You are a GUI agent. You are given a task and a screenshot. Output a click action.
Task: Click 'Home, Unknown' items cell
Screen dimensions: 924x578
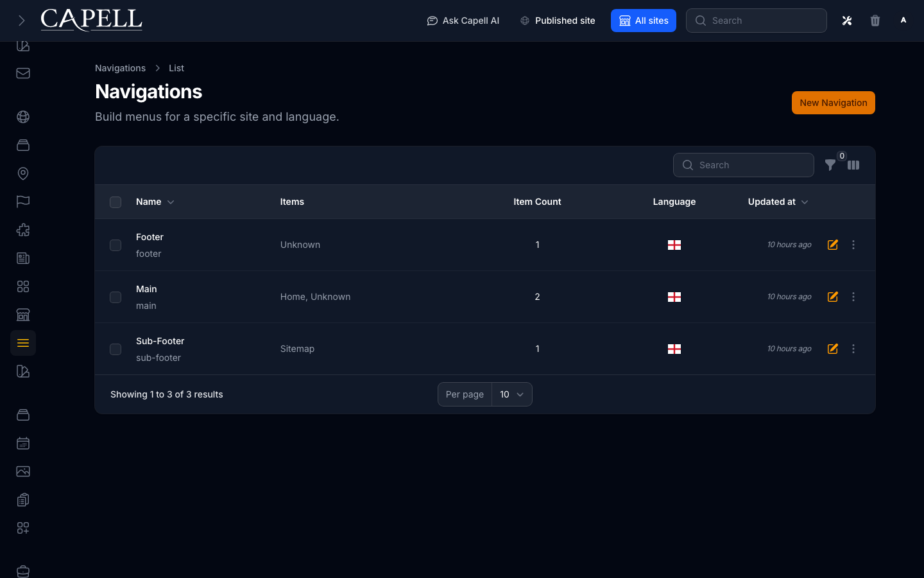(315, 297)
